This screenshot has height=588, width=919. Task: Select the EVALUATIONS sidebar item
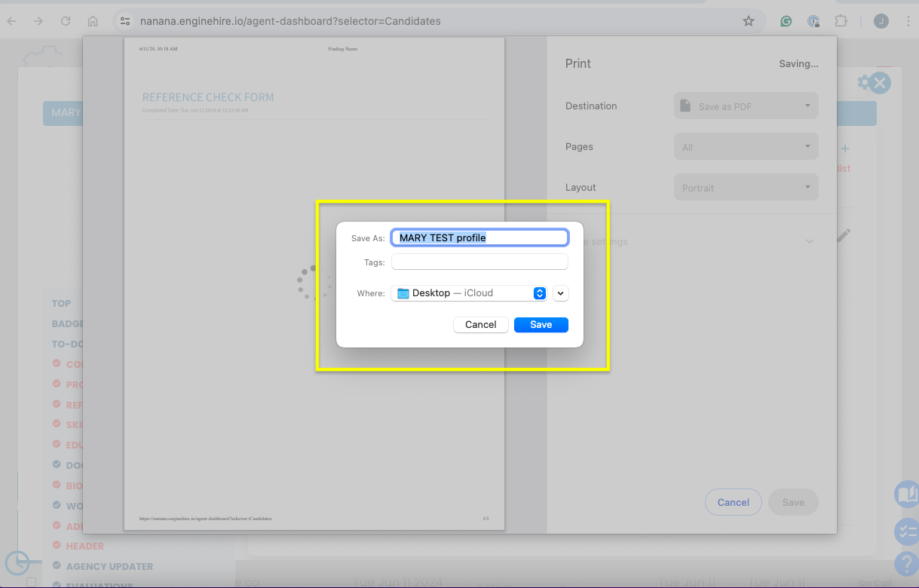100,584
